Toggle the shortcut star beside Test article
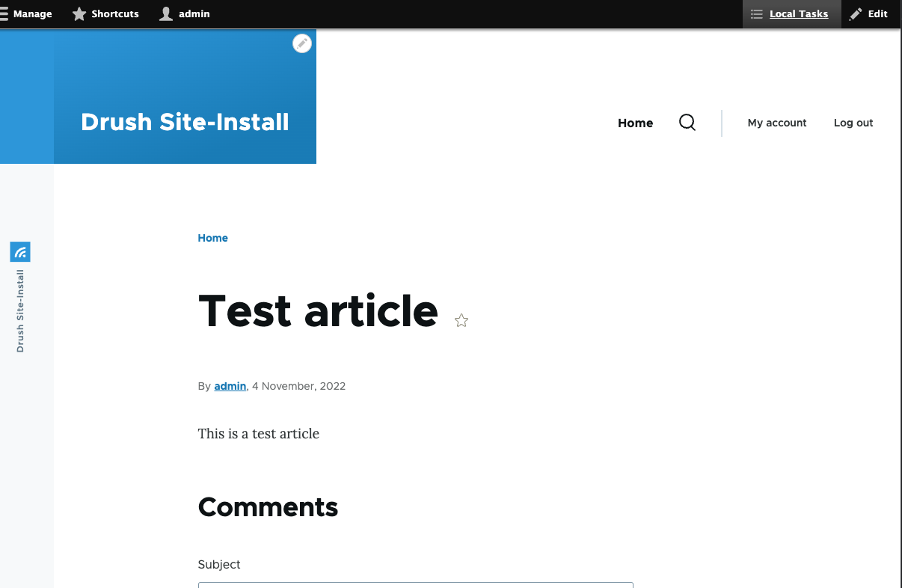 [x=461, y=319]
